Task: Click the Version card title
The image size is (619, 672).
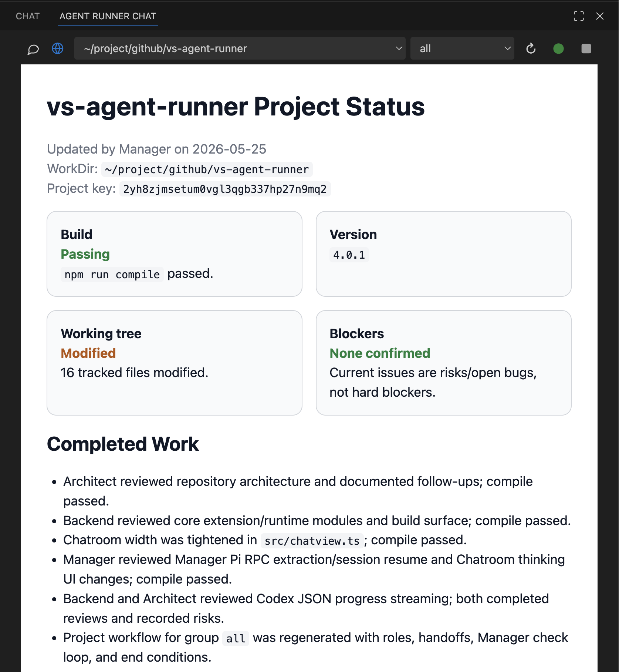Action: tap(353, 235)
